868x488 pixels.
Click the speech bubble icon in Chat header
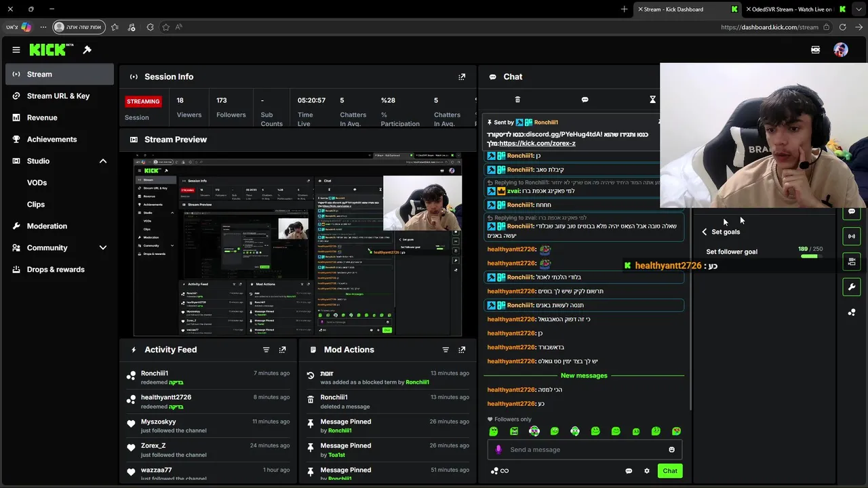(585, 100)
